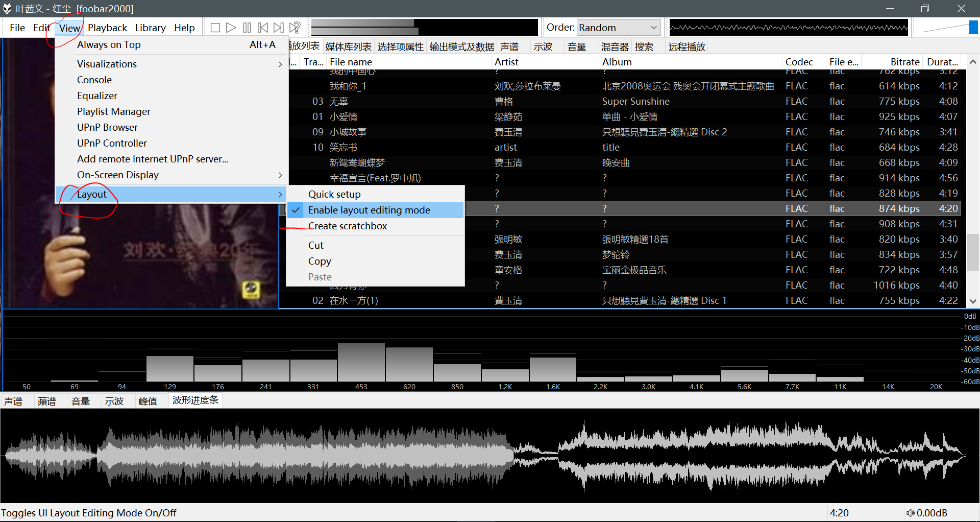This screenshot has width=980, height=522.
Task: Choose Create scratchbox from the submenu
Action: point(347,226)
